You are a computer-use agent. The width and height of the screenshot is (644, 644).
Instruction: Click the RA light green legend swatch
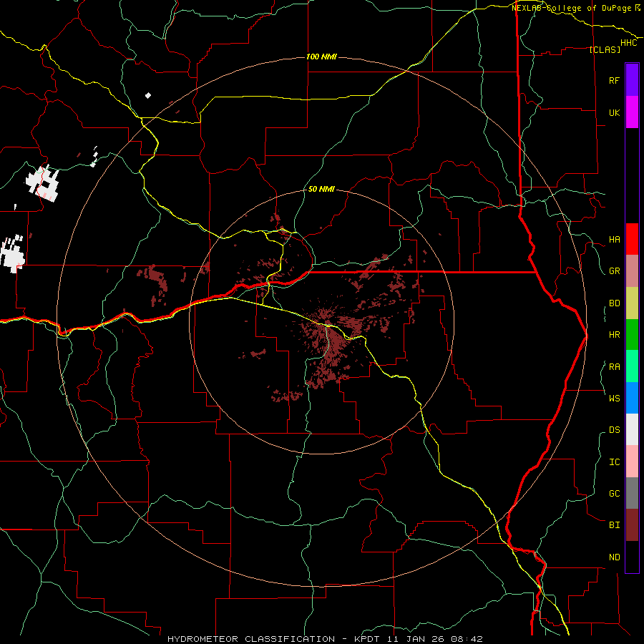pos(632,366)
